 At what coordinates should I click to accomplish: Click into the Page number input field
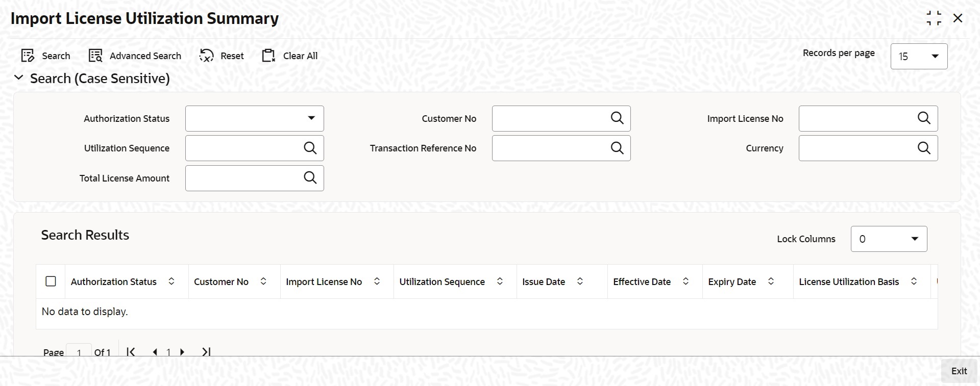[79, 351]
